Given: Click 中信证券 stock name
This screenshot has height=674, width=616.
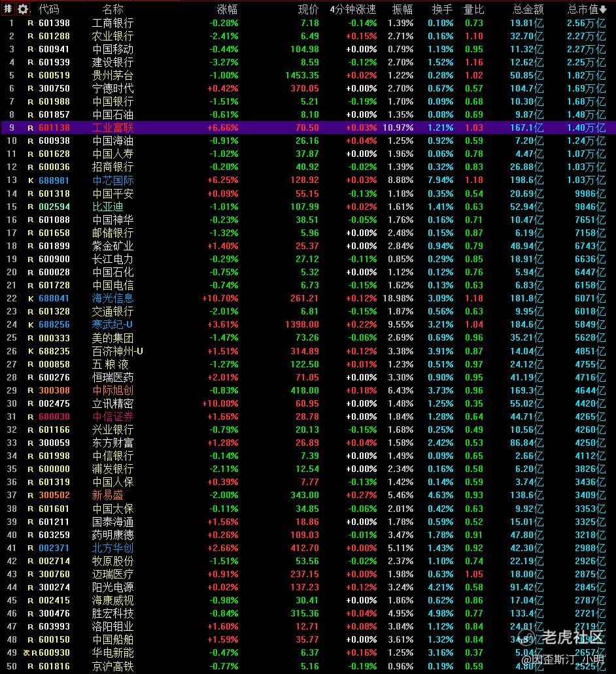Looking at the screenshot, I should 112,417.
